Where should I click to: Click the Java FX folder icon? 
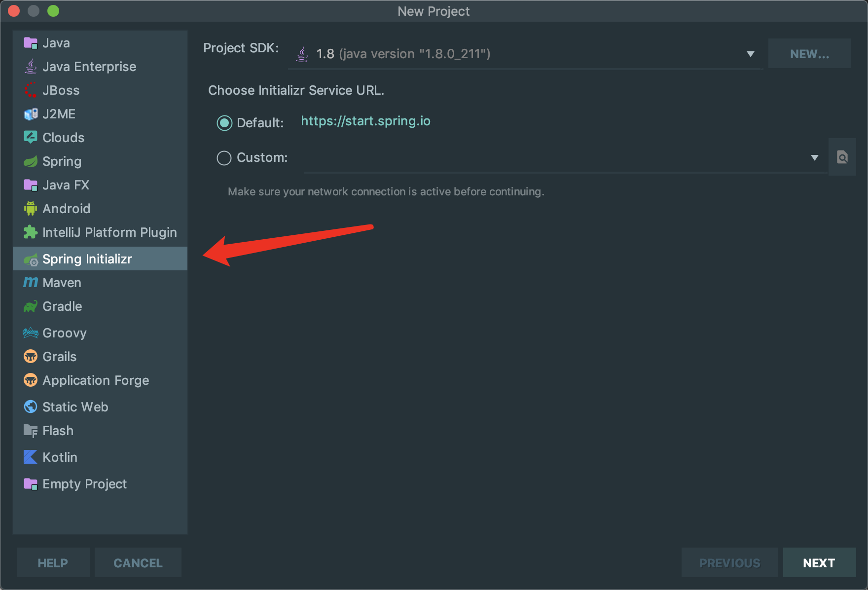pos(31,185)
